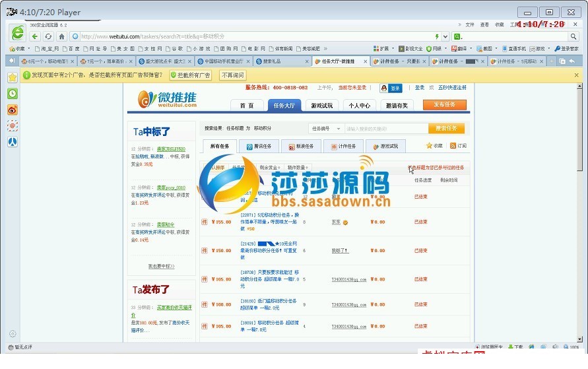Image resolution: width=588 pixels, height=369 pixels.
Task: Open 登录管家 key icon
Action: pyautogui.click(x=567, y=48)
